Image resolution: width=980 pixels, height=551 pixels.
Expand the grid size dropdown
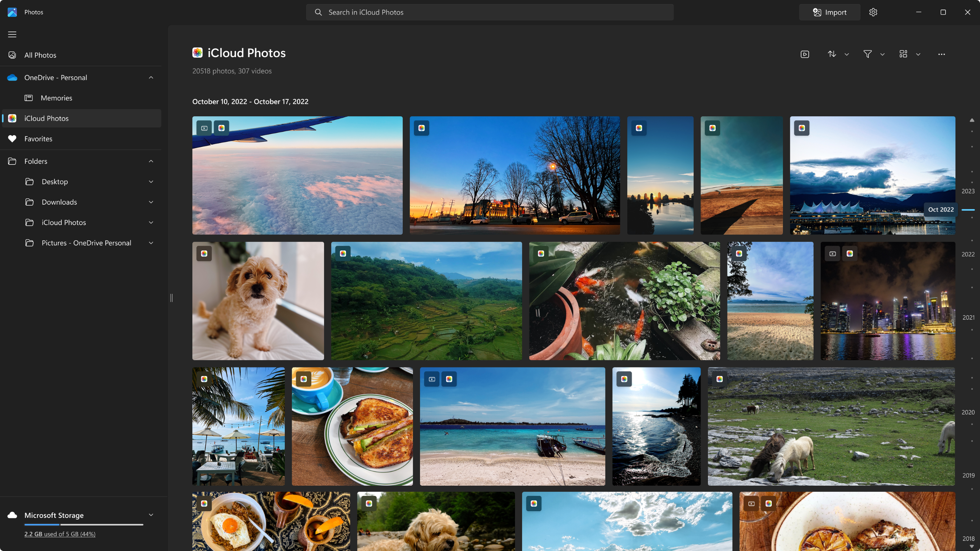pos(917,54)
